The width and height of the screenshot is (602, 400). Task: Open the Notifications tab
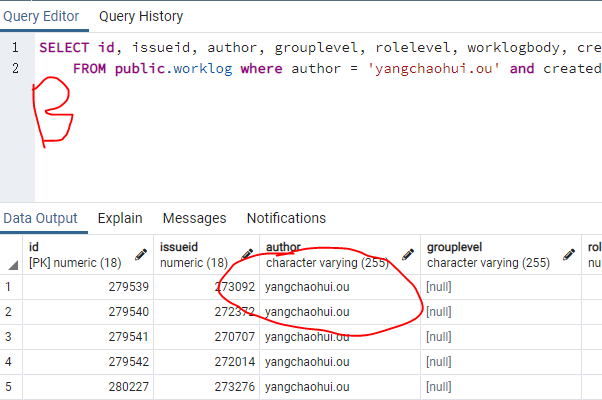286,218
